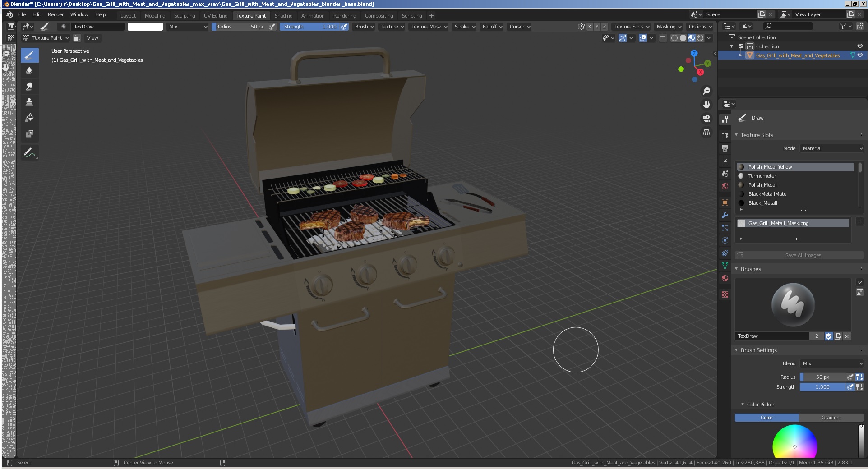Open the Masking dropdown
868x469 pixels.
point(669,27)
